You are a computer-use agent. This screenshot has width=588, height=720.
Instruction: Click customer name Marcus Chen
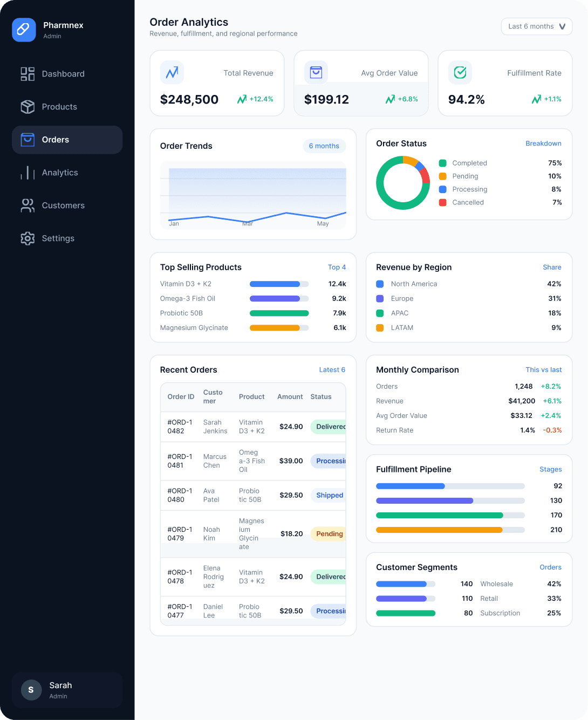pos(215,461)
